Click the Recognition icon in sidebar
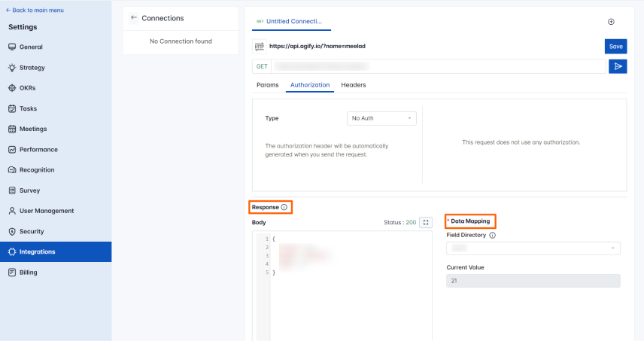 pos(12,169)
